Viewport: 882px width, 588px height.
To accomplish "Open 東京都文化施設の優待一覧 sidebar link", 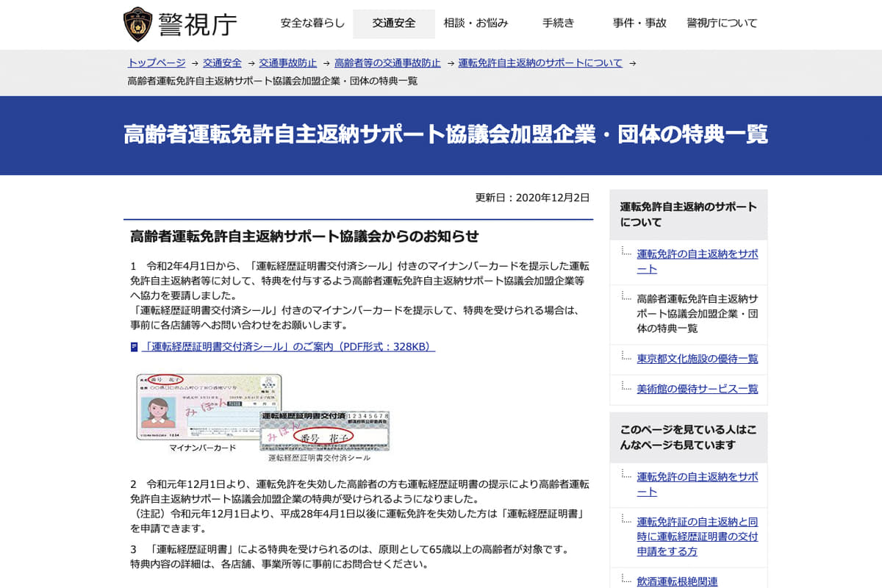I will [x=697, y=359].
